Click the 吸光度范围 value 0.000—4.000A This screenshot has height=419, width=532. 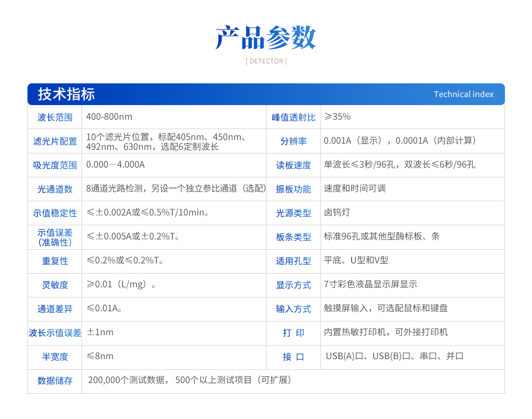[115, 165]
